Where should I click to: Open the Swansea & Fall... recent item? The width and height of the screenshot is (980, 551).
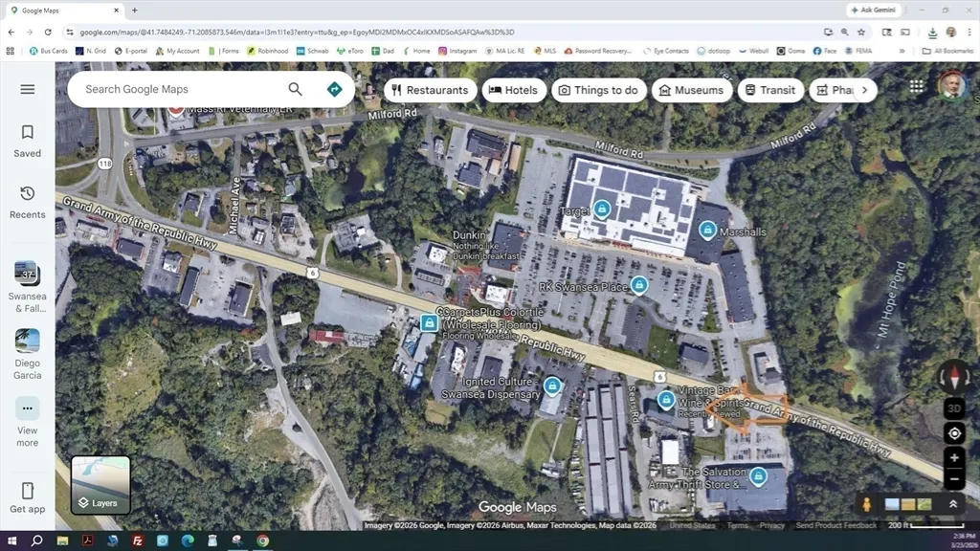pos(28,287)
